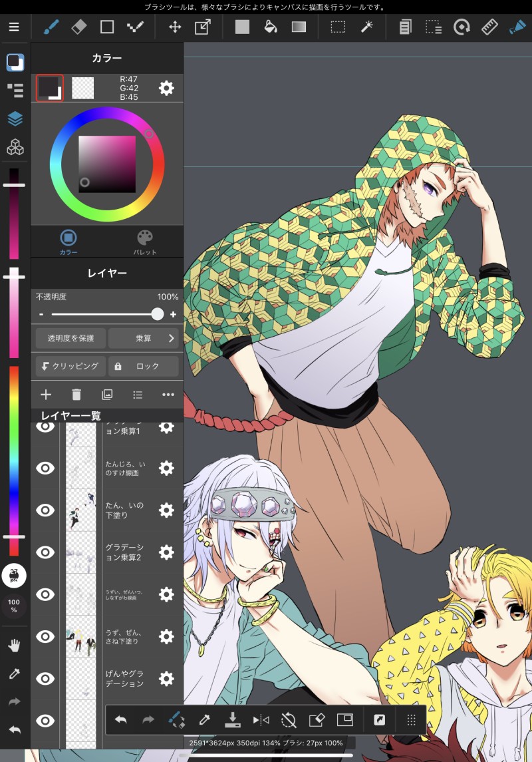This screenshot has height=762, width=532.
Task: Tap the blue pen icon at far right
Action: tap(517, 27)
